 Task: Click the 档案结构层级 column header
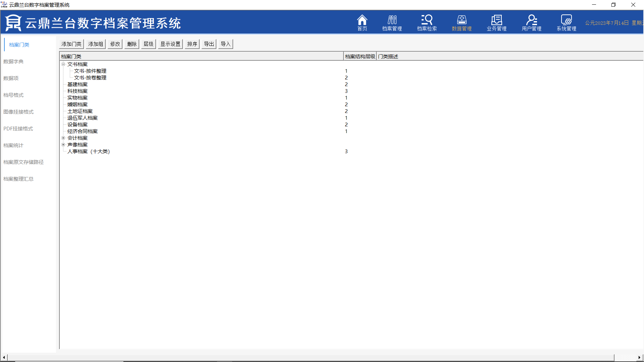click(360, 56)
